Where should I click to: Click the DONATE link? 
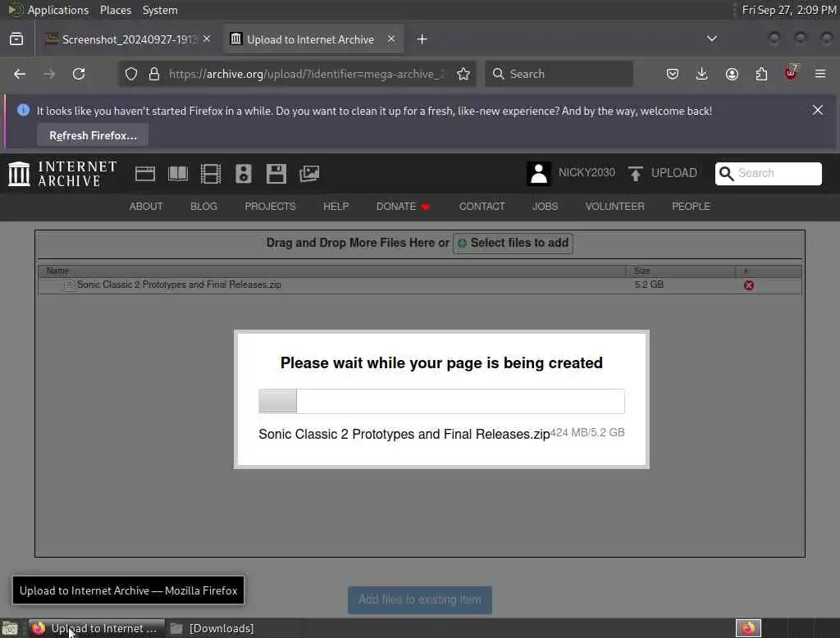403,206
